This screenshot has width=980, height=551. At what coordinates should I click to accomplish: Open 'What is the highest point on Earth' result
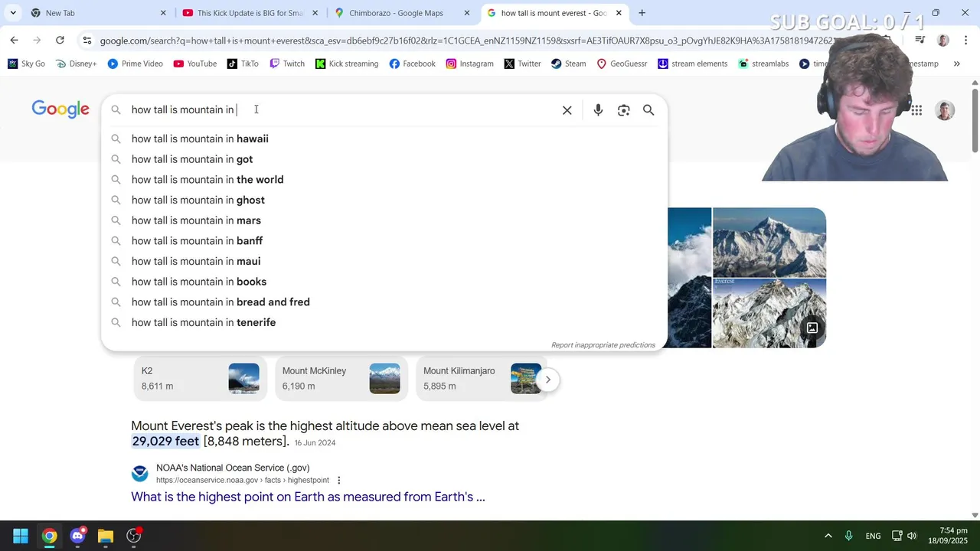[x=308, y=497]
